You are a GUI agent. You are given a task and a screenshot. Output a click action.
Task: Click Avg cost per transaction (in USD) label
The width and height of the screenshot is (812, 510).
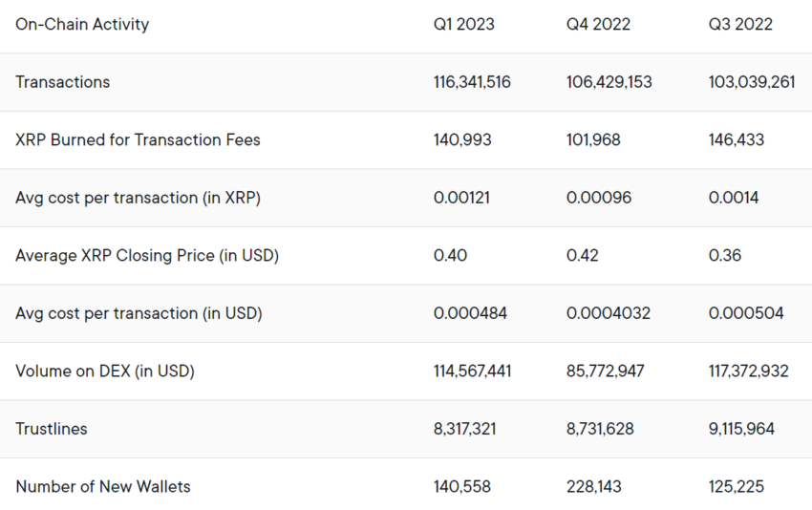[139, 313]
